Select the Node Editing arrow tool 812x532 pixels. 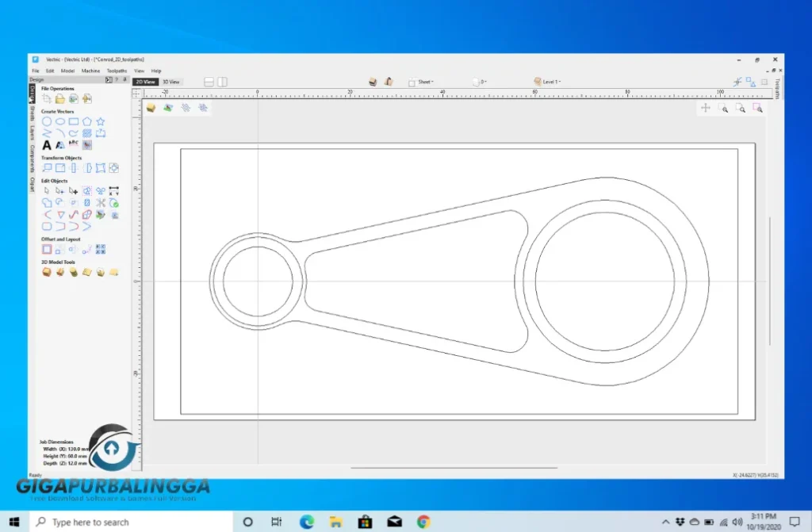tap(60, 191)
